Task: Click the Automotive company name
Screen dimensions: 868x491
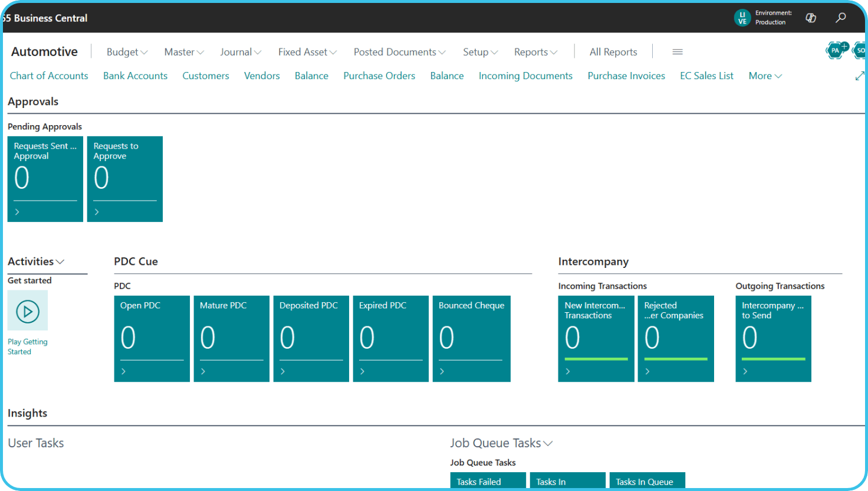Action: click(x=44, y=52)
